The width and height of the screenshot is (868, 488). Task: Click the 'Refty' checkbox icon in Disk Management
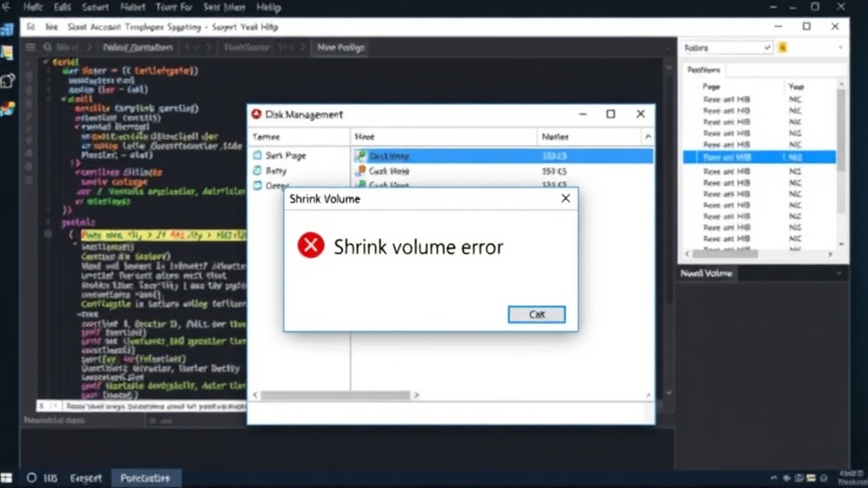tap(258, 170)
